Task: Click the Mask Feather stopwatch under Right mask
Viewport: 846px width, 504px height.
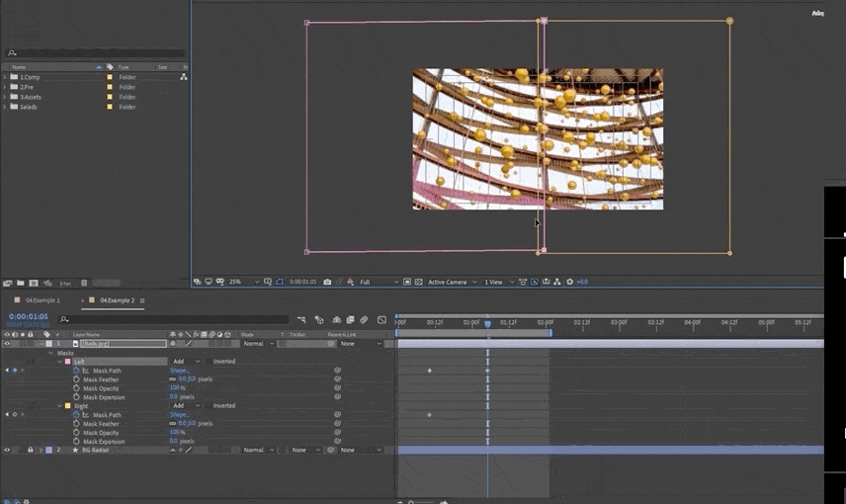Action: [x=76, y=423]
